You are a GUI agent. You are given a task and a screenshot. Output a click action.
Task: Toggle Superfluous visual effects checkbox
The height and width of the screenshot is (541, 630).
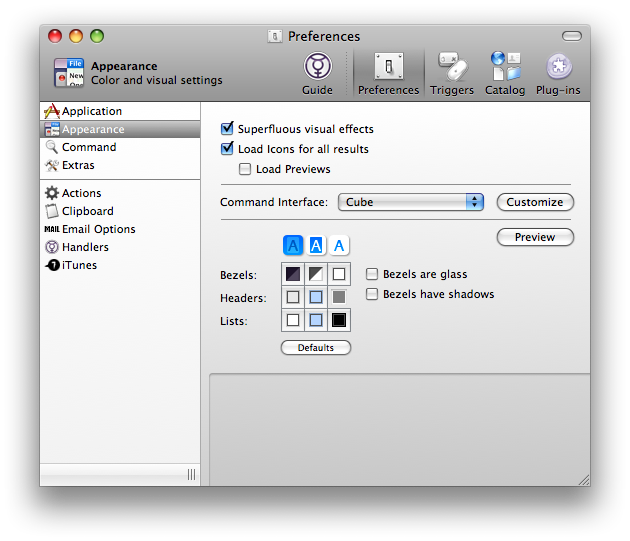[x=227, y=128]
